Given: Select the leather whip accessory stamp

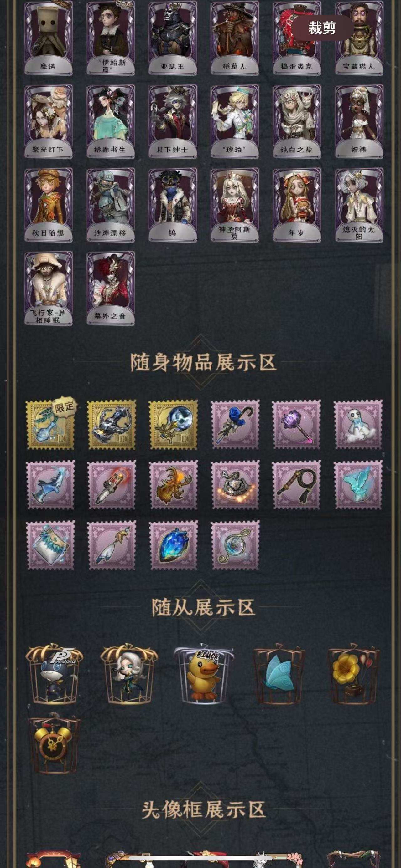Looking at the screenshot, I should click(x=296, y=485).
